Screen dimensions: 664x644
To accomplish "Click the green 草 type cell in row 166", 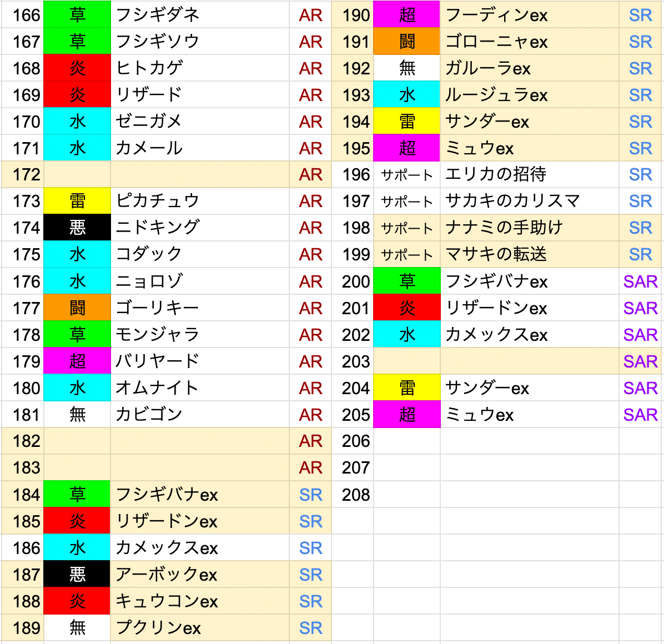I will point(77,15).
